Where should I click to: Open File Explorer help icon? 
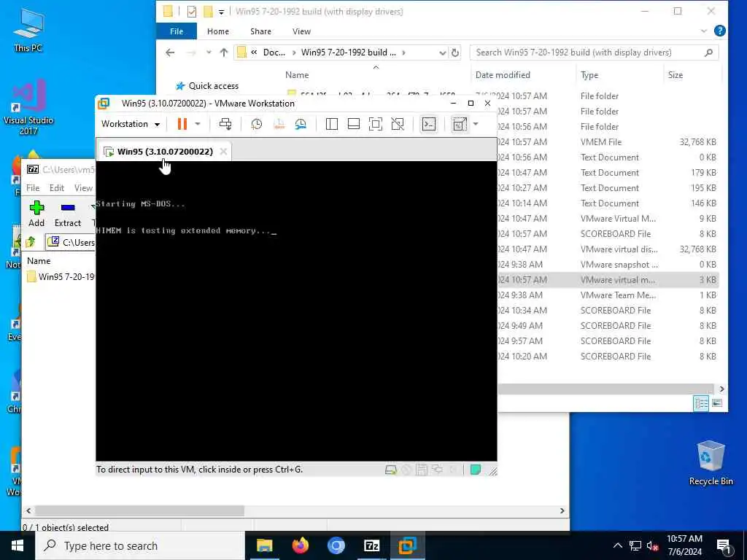tap(720, 31)
